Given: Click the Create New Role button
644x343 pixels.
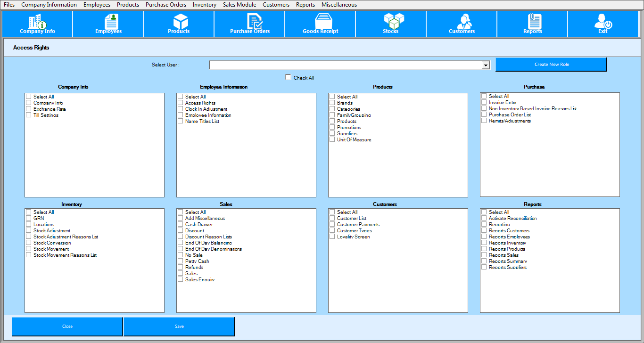Looking at the screenshot, I should pos(551,64).
